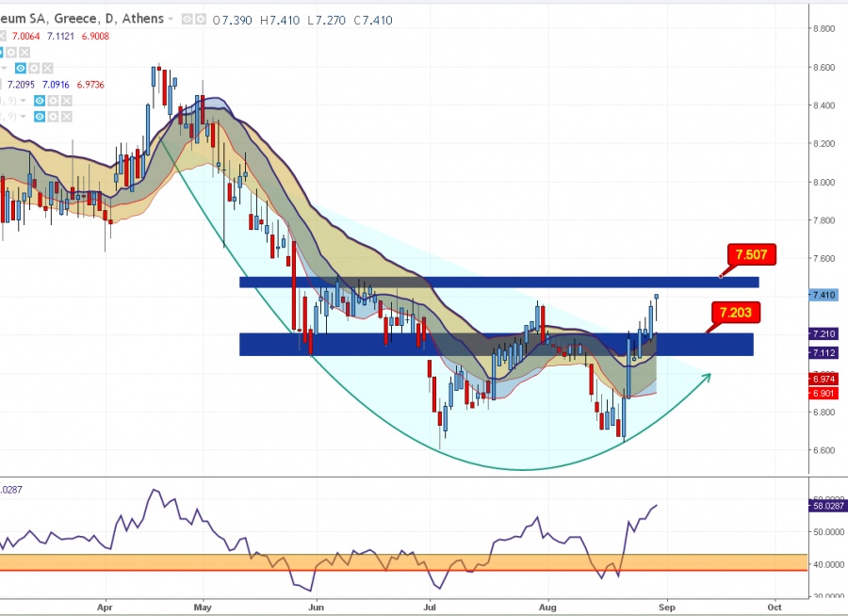
Task: Click gear icon directly above the 7.2095 values
Action: [35, 69]
